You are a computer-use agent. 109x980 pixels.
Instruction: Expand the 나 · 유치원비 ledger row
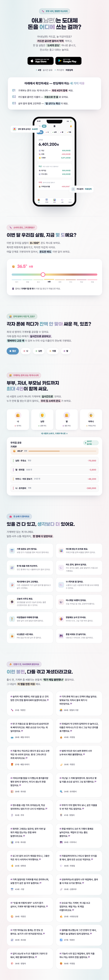pos(54,488)
